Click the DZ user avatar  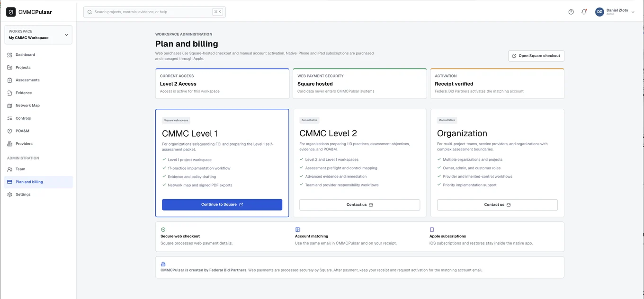point(599,12)
